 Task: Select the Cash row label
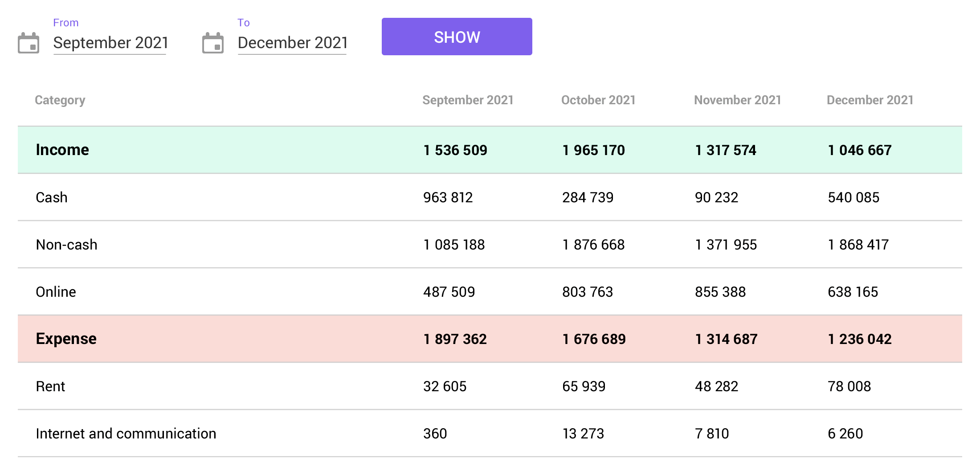pyautogui.click(x=52, y=197)
